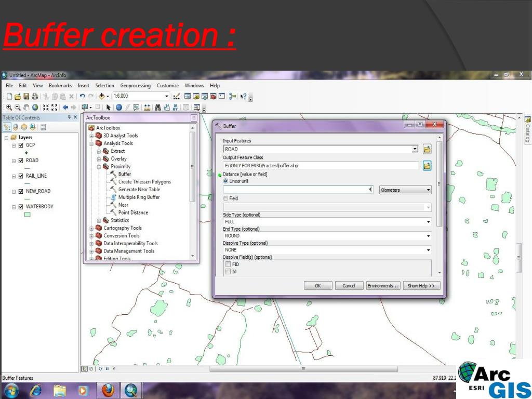532x399 pixels.
Task: Select the Measure ruler tool
Action: pos(147,108)
